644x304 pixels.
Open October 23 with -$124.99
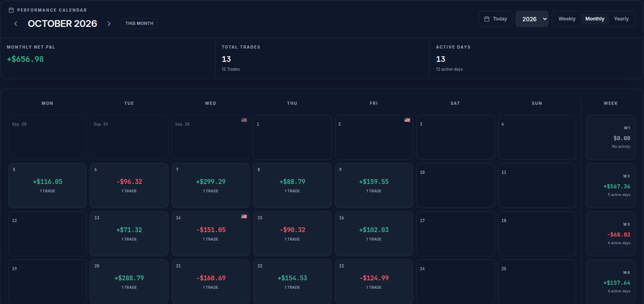coord(374,282)
